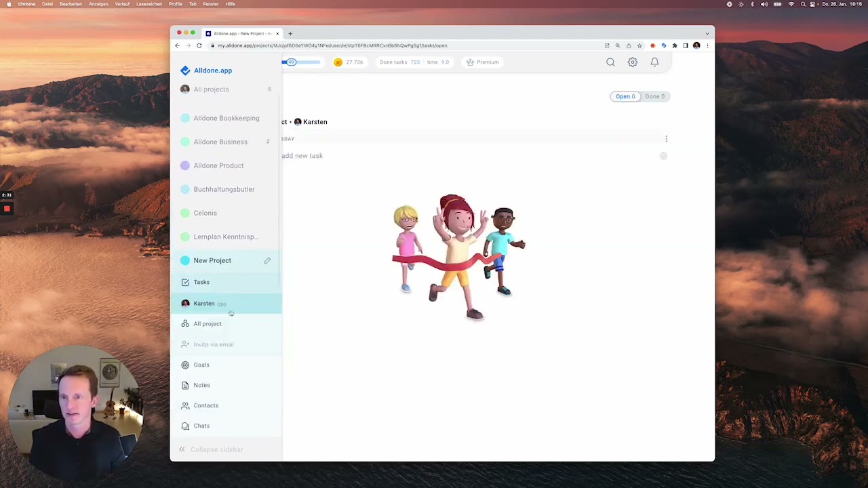Click the gold coin points icon

[x=338, y=62]
